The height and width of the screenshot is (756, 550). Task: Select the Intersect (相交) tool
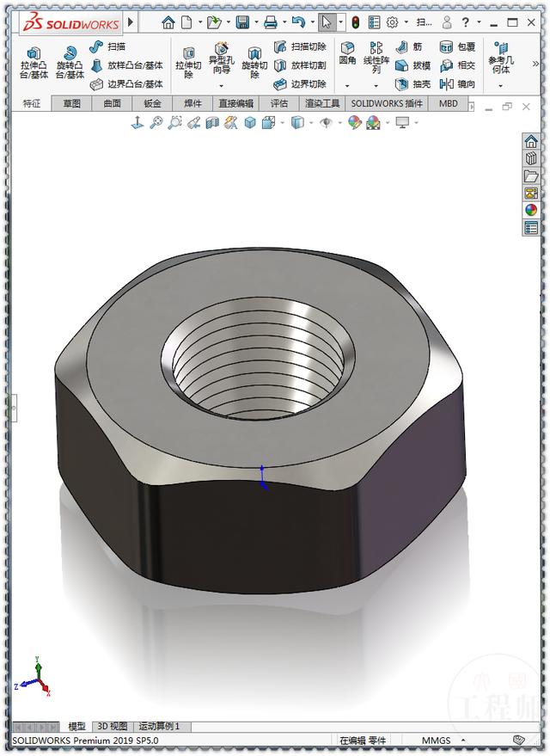457,65
